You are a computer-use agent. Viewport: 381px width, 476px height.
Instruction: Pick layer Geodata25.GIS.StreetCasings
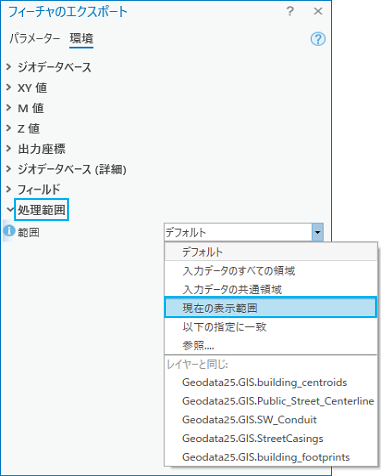(271, 438)
